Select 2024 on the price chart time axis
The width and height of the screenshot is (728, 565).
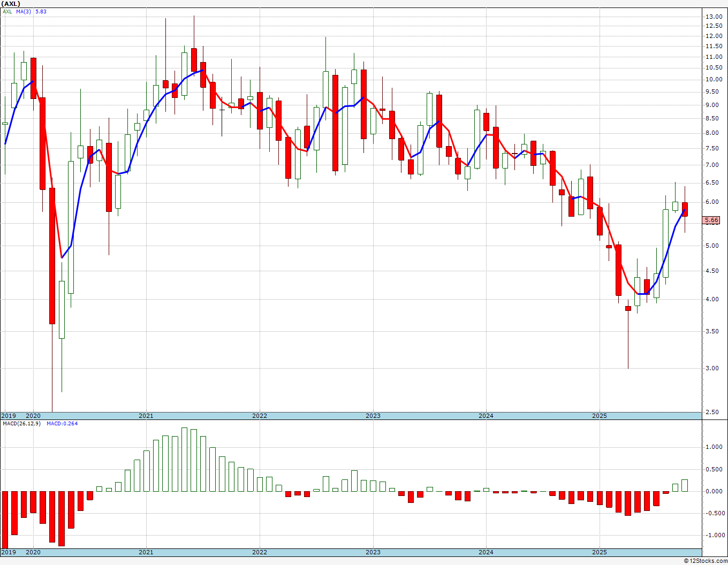tap(486, 416)
